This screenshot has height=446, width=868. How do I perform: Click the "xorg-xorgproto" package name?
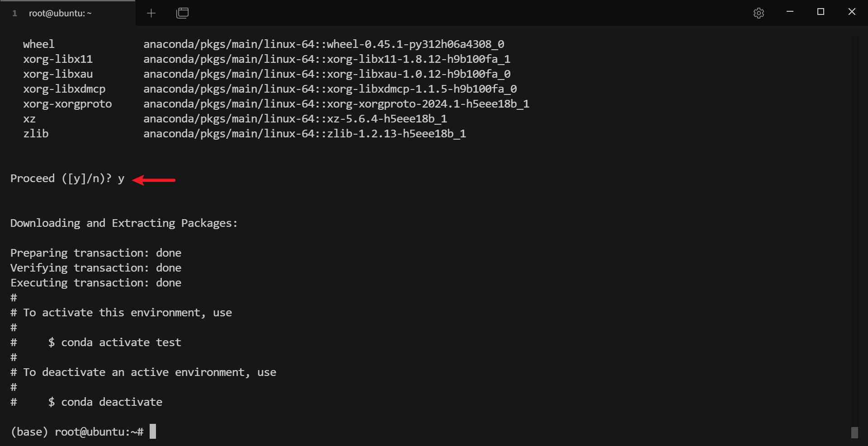click(x=67, y=104)
